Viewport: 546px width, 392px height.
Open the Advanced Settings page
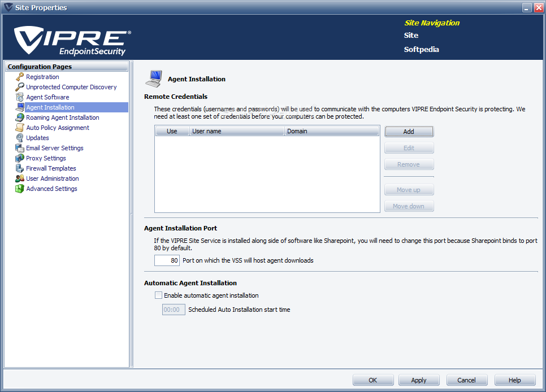click(52, 188)
